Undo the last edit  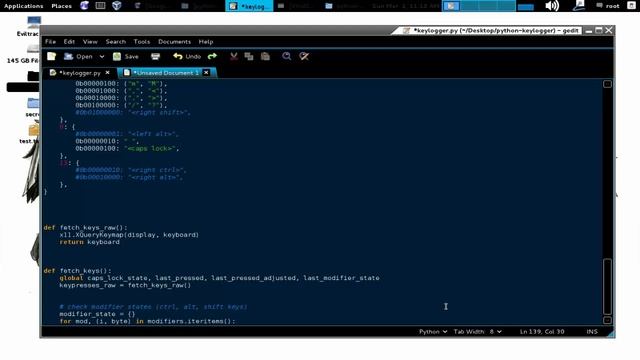187,56
